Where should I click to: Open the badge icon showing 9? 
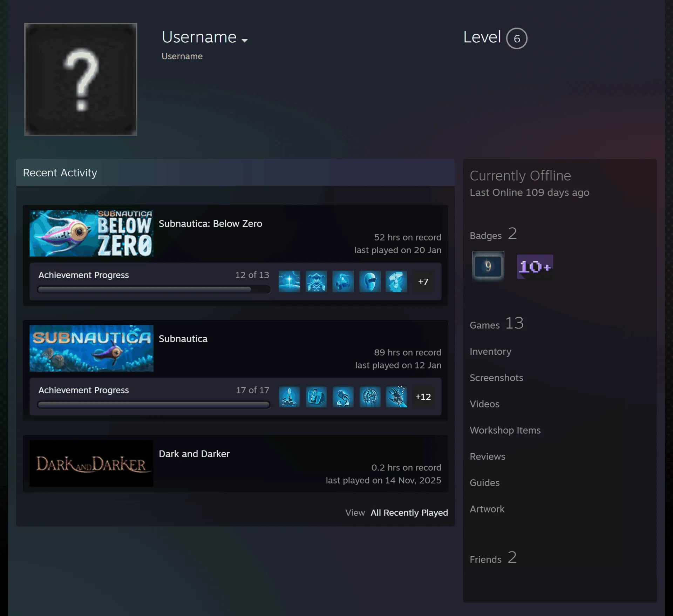pyautogui.click(x=488, y=266)
